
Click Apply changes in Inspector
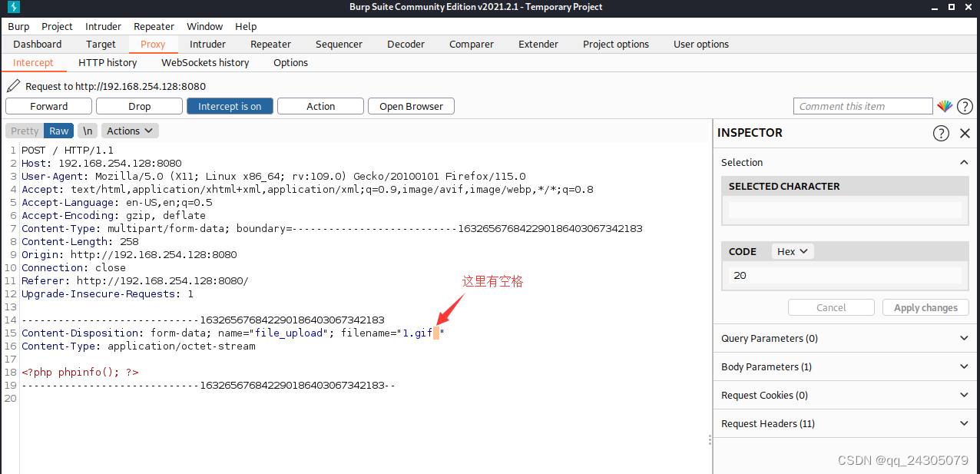(925, 307)
